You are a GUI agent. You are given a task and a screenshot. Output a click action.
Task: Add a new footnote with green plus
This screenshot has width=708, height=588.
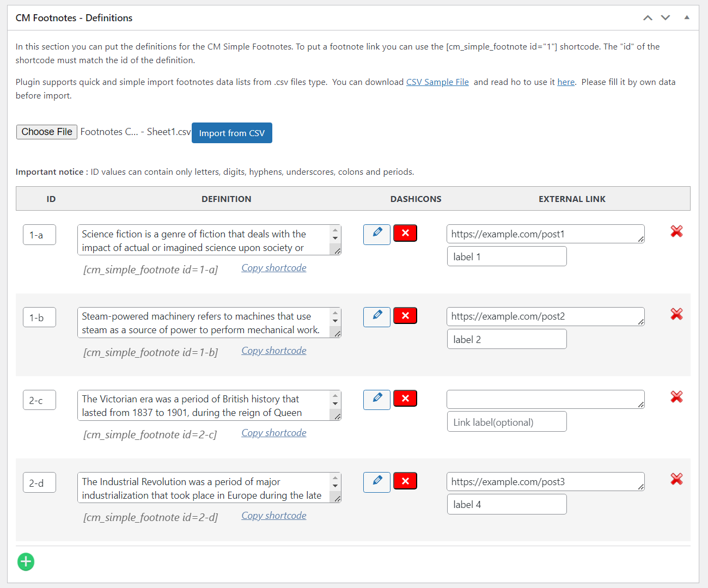[x=26, y=562]
